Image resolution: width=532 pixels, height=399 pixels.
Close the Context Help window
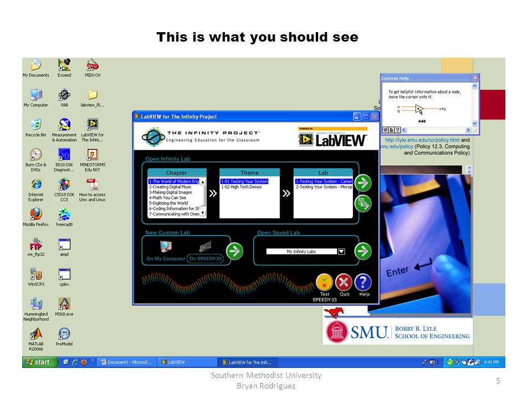point(475,78)
